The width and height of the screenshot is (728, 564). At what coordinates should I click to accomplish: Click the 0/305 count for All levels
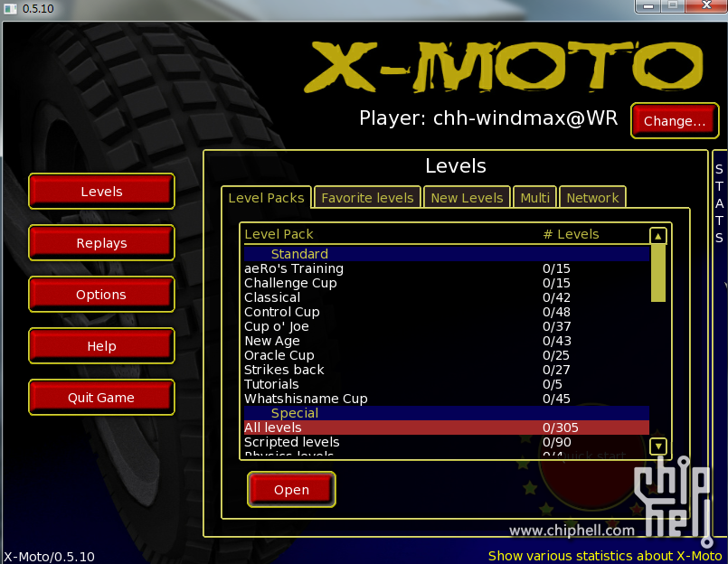point(561,428)
